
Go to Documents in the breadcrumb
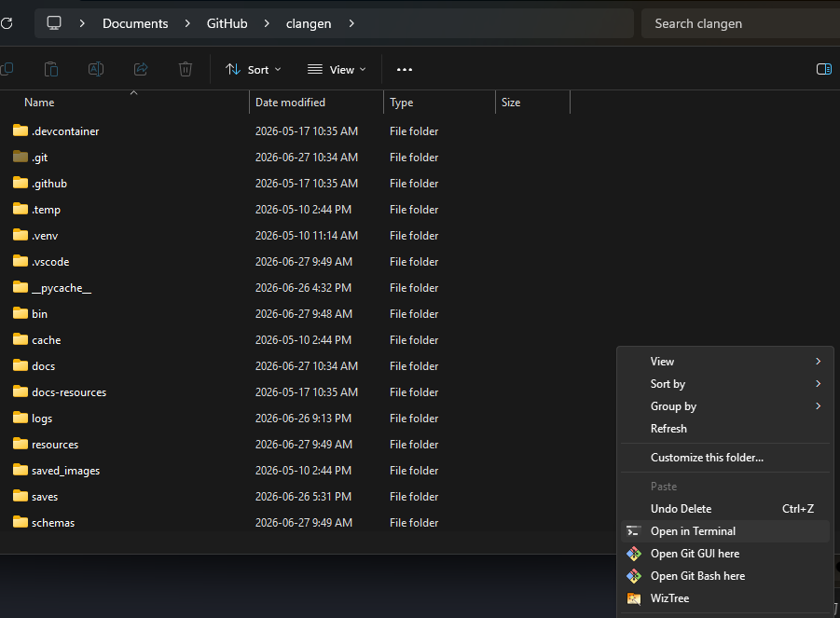point(135,23)
